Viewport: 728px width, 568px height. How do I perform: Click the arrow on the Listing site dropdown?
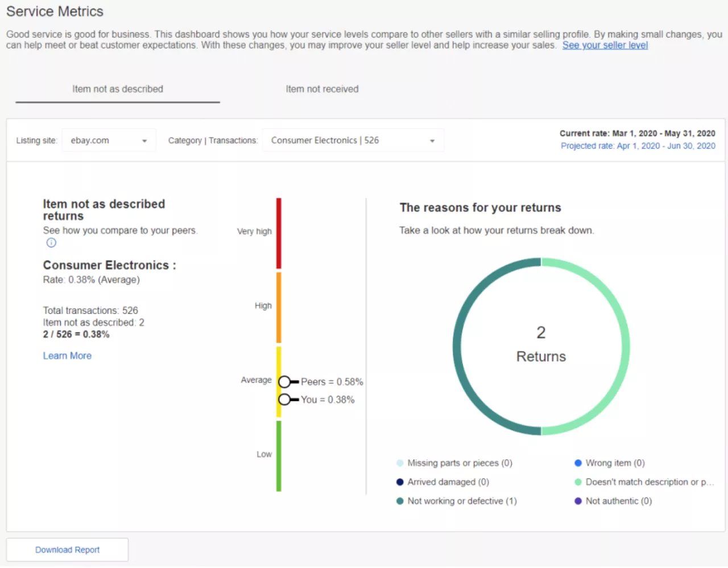144,141
